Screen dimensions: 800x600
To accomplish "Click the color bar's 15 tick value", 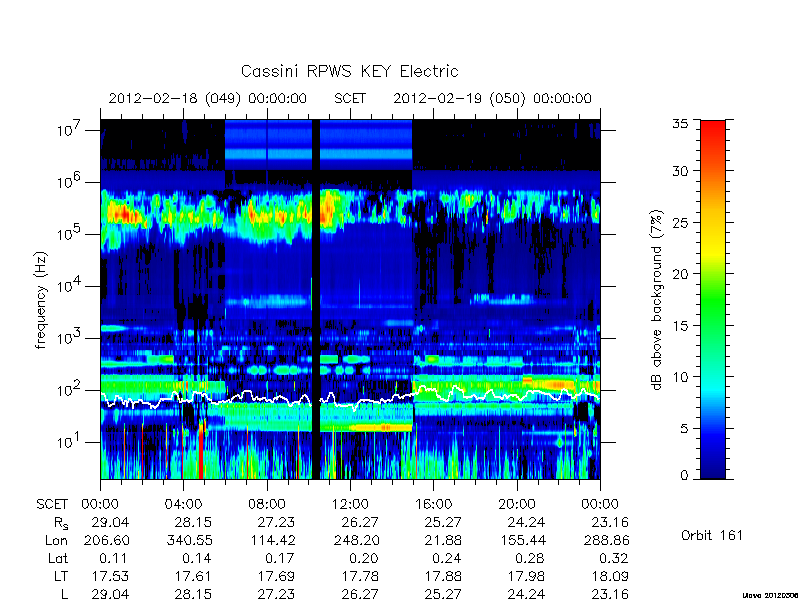I will click(680, 326).
